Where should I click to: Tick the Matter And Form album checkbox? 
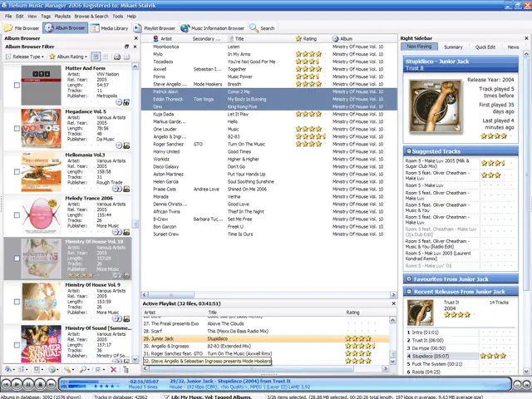tap(17, 85)
